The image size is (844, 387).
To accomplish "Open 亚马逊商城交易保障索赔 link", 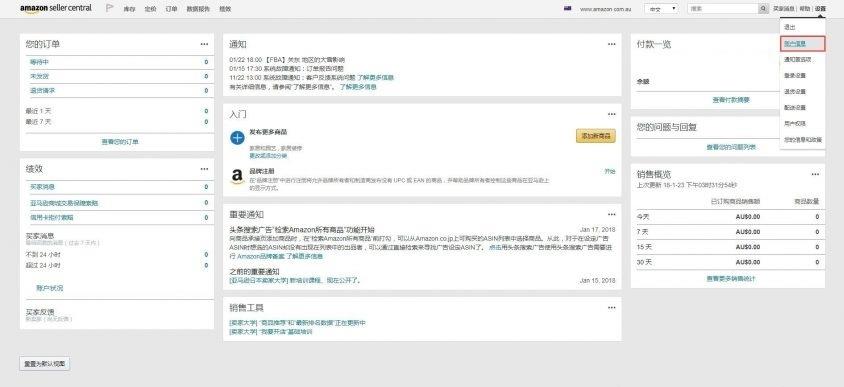I will [x=64, y=203].
